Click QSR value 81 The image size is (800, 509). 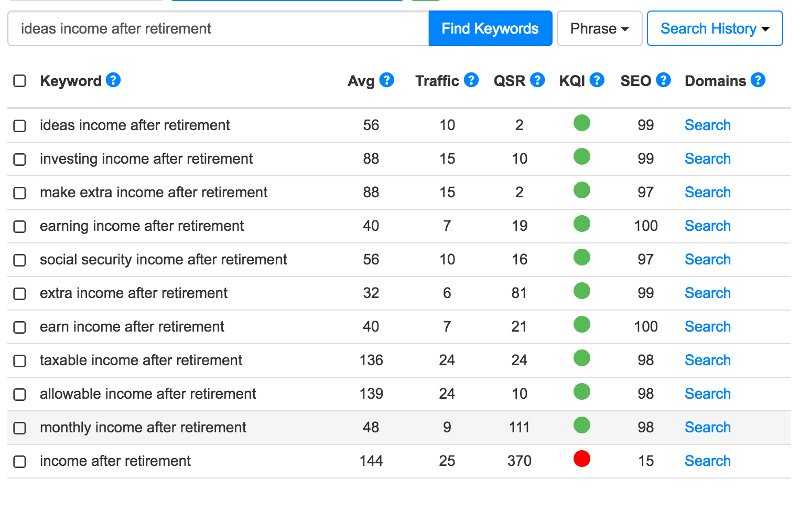(x=519, y=293)
